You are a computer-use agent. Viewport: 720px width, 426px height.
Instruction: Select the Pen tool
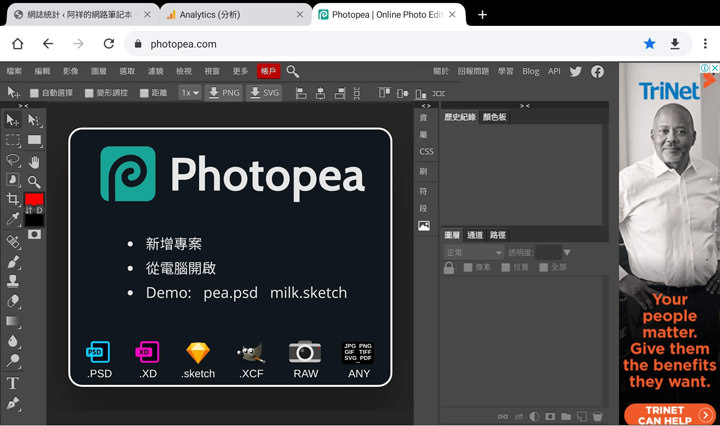click(x=12, y=403)
